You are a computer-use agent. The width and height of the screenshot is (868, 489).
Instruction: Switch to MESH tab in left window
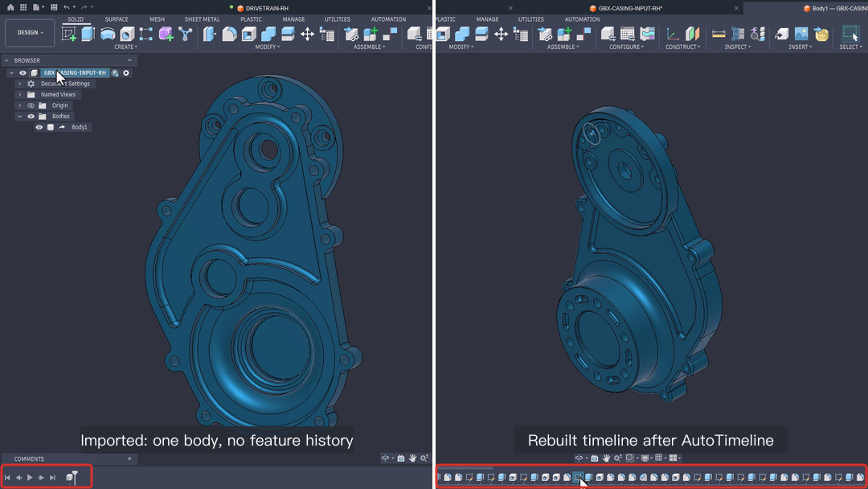coord(157,18)
